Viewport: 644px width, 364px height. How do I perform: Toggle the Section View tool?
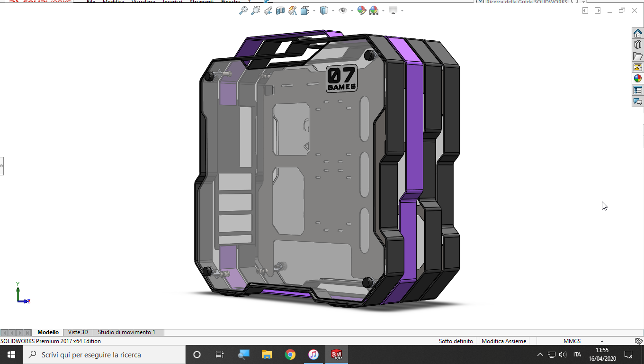point(280,10)
